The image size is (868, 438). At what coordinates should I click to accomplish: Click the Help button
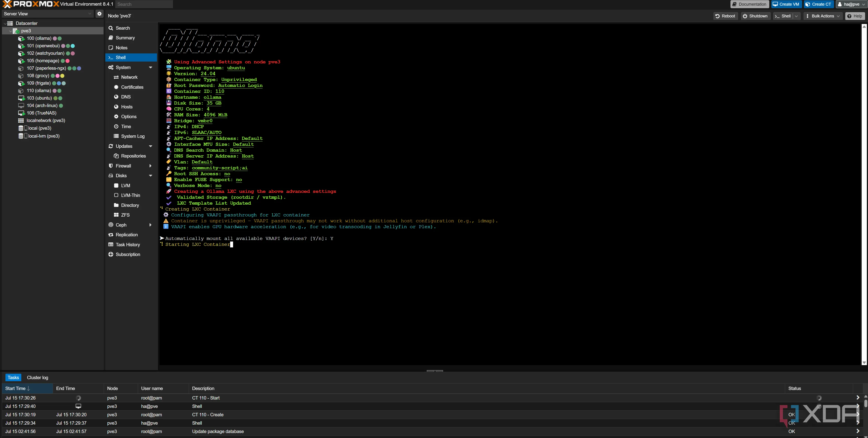point(855,16)
